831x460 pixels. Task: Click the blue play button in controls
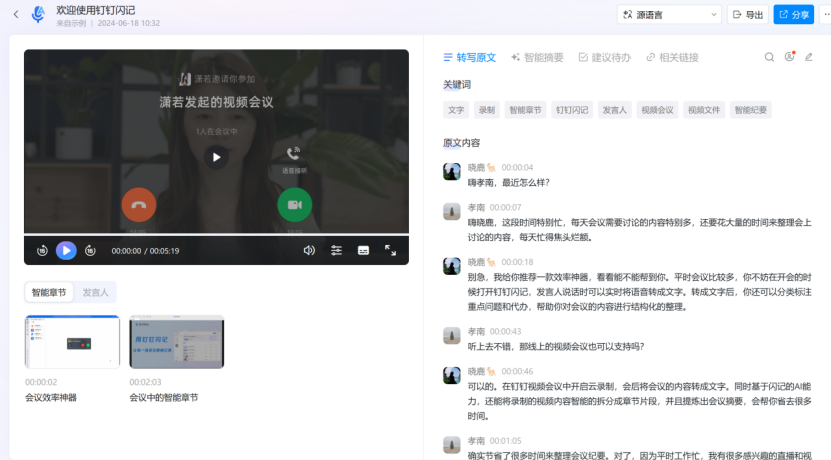point(66,251)
